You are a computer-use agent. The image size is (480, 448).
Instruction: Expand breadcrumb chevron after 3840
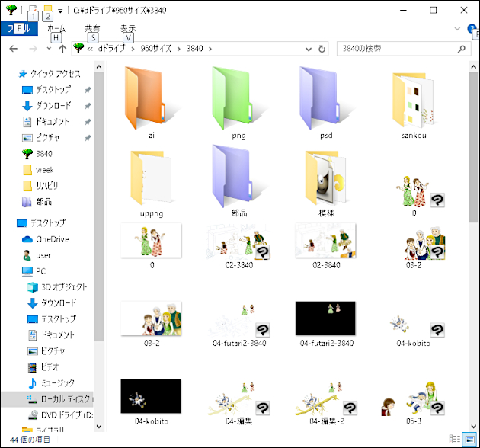point(210,49)
